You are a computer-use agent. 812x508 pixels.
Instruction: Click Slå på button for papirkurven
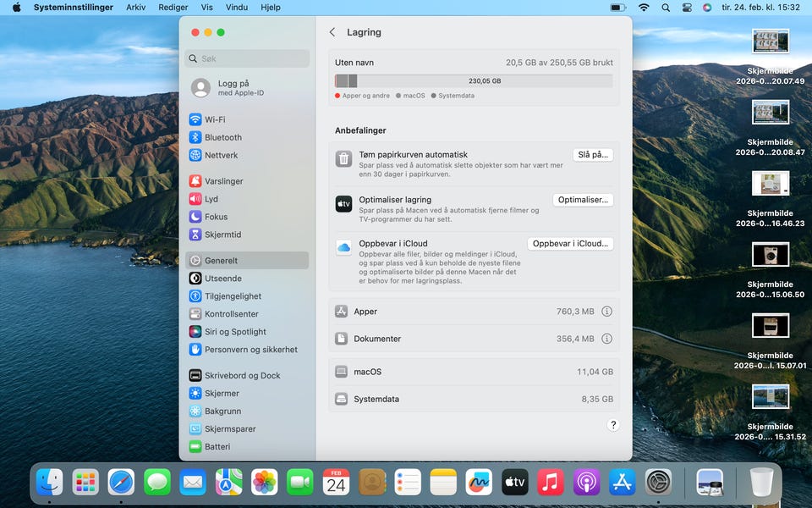coord(592,155)
